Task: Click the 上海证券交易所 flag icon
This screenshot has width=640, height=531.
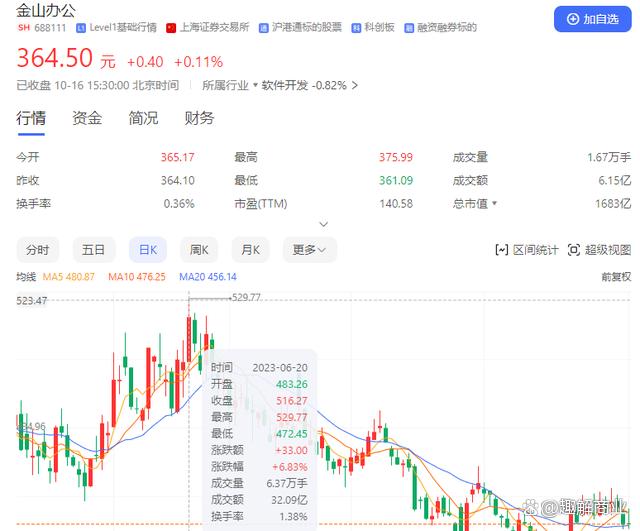Action: (x=171, y=28)
